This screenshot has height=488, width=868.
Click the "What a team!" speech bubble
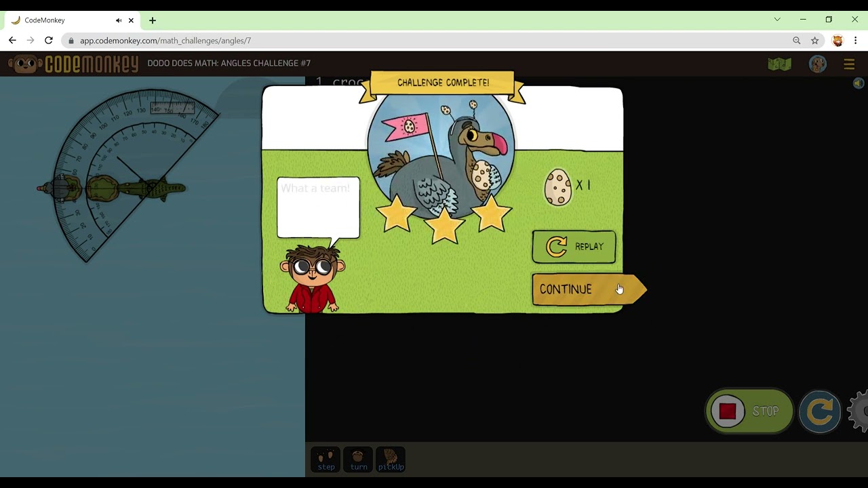click(x=318, y=208)
